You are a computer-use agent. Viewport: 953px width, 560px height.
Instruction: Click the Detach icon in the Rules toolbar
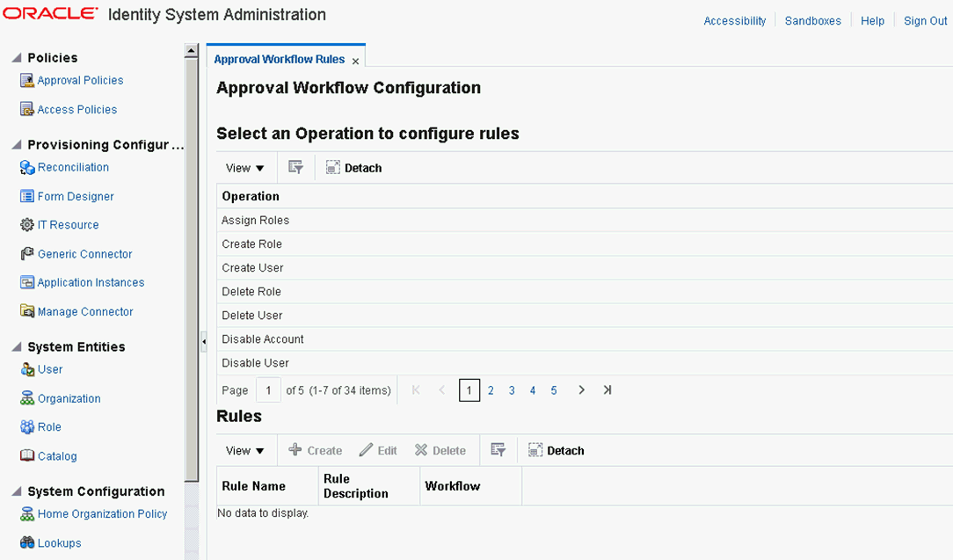coord(535,450)
